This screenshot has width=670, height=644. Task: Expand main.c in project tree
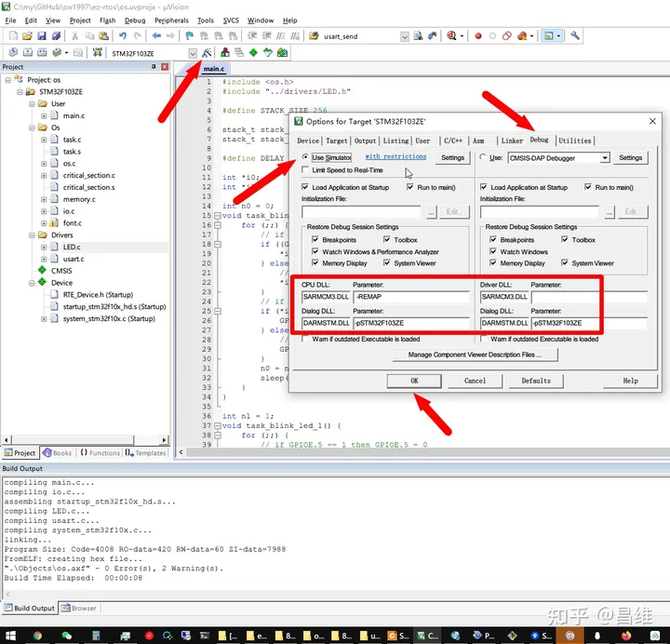point(44,115)
